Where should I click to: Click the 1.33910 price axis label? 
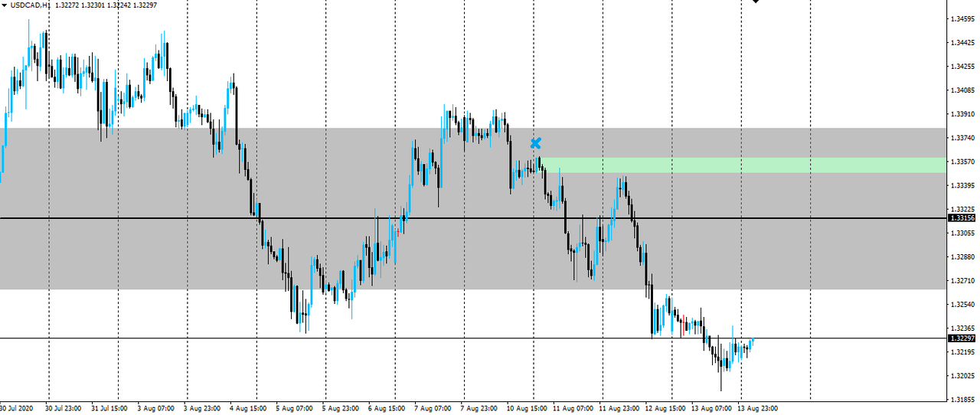(x=963, y=113)
